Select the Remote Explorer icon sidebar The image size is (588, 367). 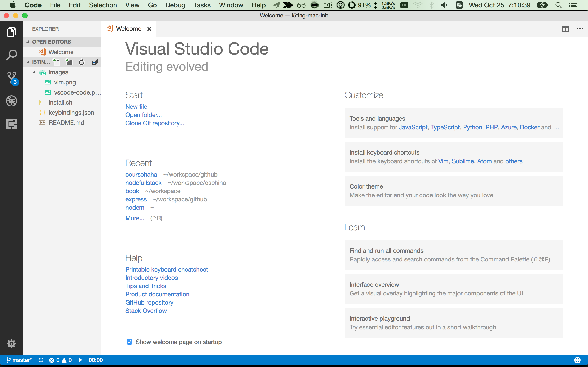[11, 124]
